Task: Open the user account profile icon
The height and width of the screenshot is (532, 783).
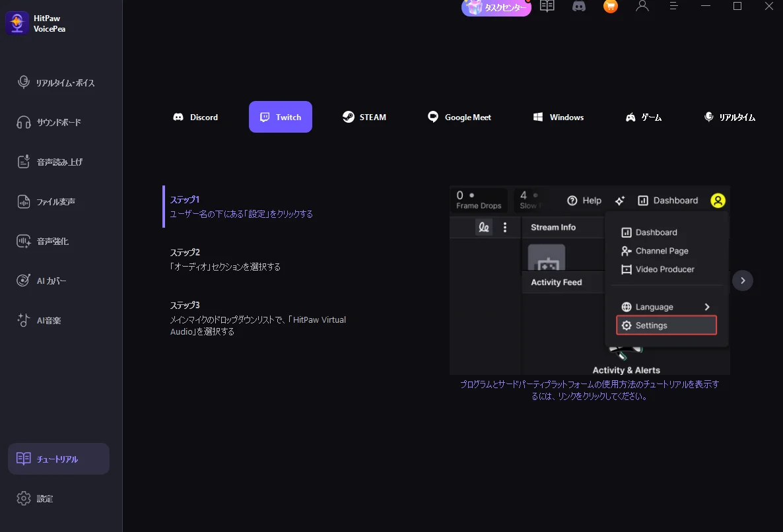Action: tap(642, 6)
